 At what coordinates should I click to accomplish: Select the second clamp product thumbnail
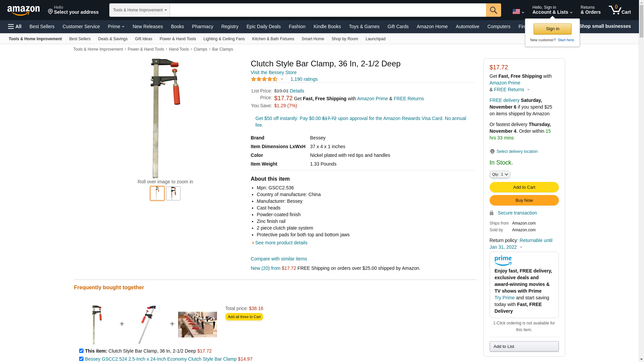(x=173, y=193)
